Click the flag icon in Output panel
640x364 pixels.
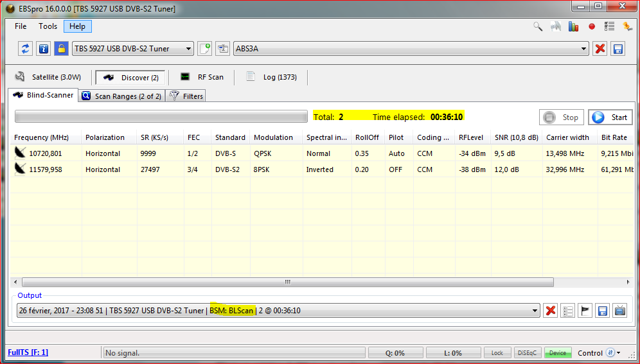coord(585,311)
